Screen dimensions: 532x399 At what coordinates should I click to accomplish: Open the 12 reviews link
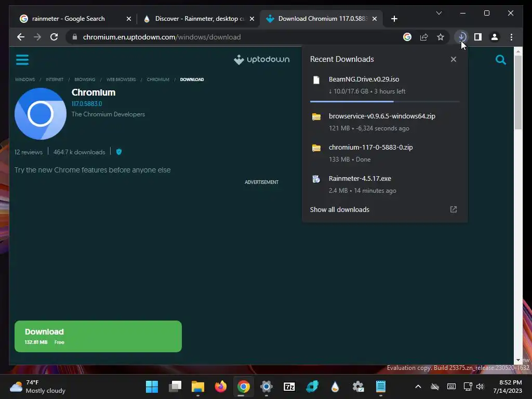(x=29, y=152)
